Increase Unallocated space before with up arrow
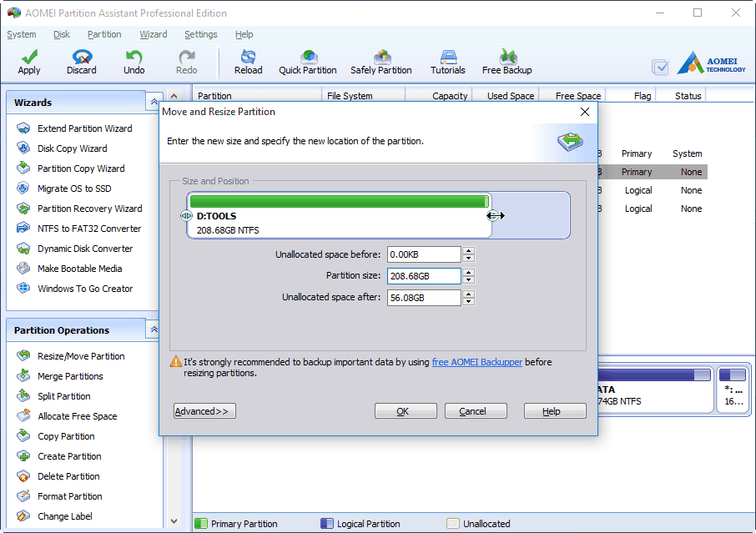The height and width of the screenshot is (533, 756). coord(468,249)
